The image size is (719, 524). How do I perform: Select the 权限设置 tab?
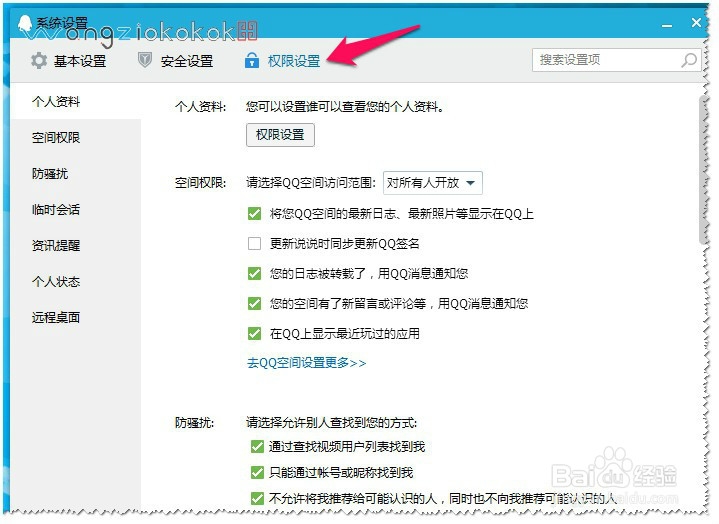pos(283,61)
